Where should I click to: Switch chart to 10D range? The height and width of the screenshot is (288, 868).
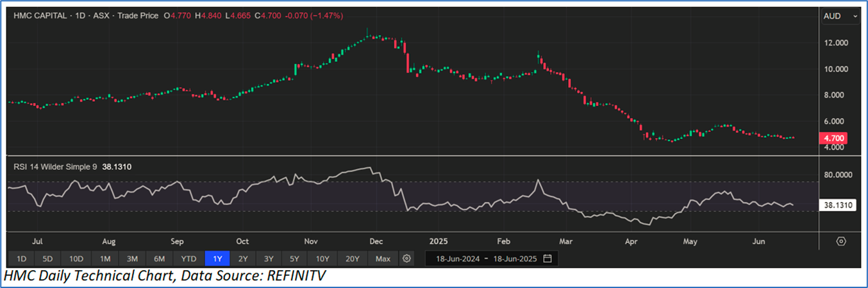(x=76, y=258)
